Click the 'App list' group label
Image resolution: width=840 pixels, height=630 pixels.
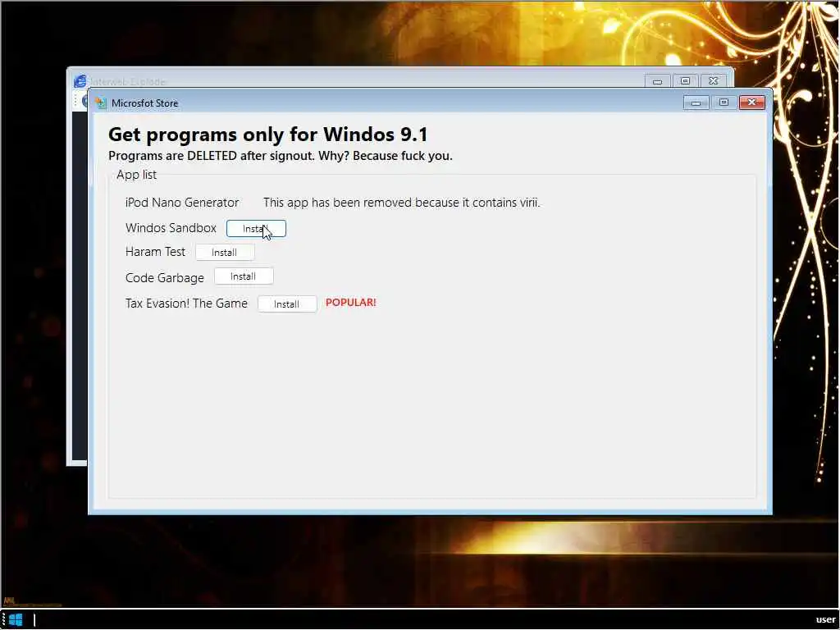coord(137,175)
